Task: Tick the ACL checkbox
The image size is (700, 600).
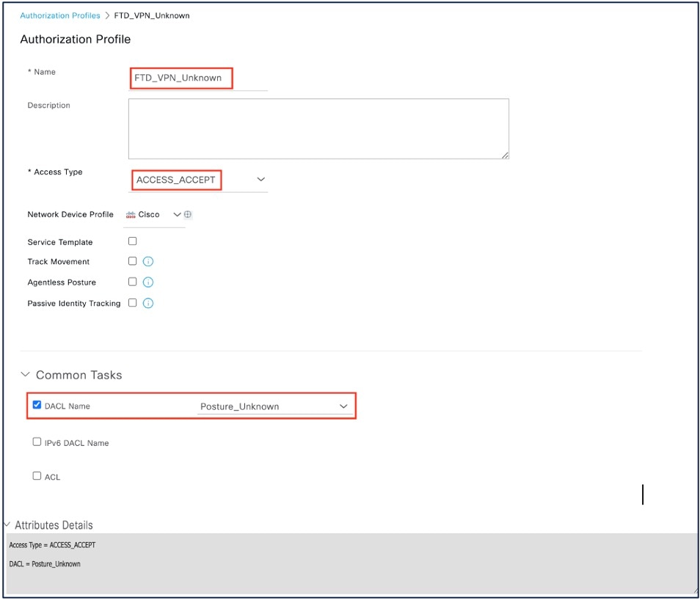Action: [x=37, y=476]
